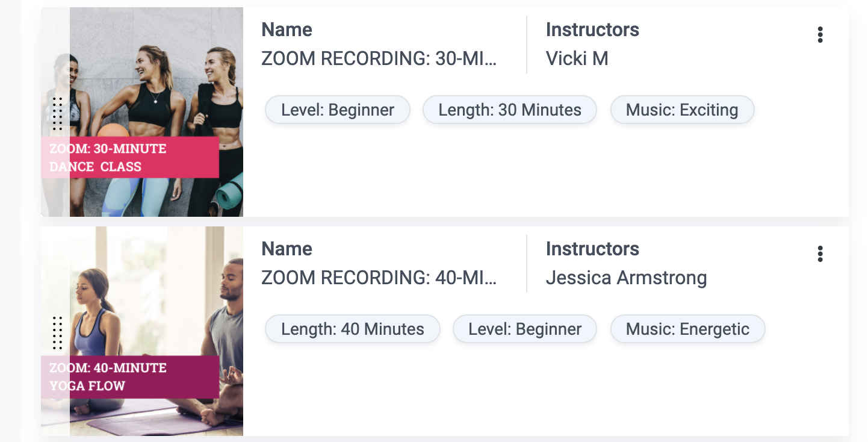Click the Instructors heading above Jessica Armstrong
This screenshot has width=868, height=442.
(x=592, y=249)
